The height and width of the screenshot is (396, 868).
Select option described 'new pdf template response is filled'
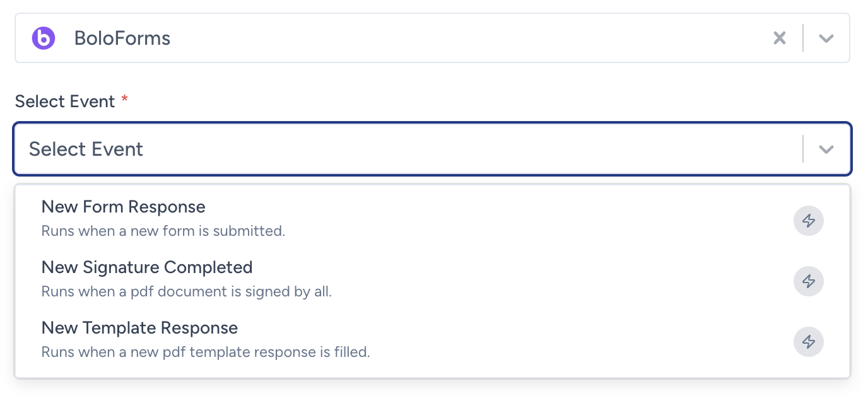206,352
